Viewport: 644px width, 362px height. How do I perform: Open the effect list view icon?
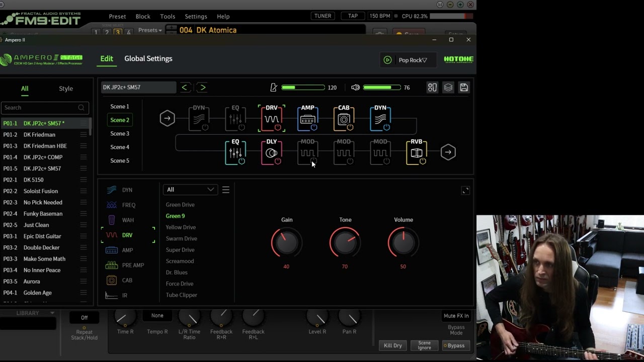(x=226, y=190)
